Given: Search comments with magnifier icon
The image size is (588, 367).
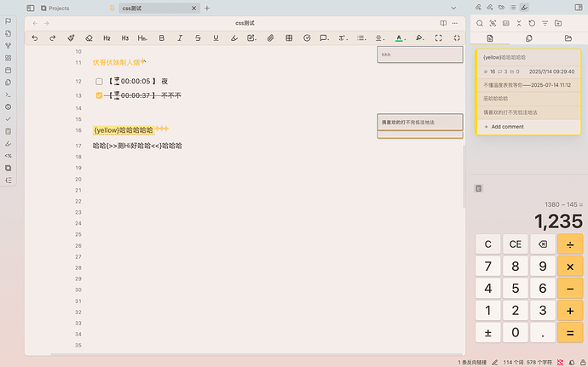Looking at the screenshot, I should tap(480, 23).
